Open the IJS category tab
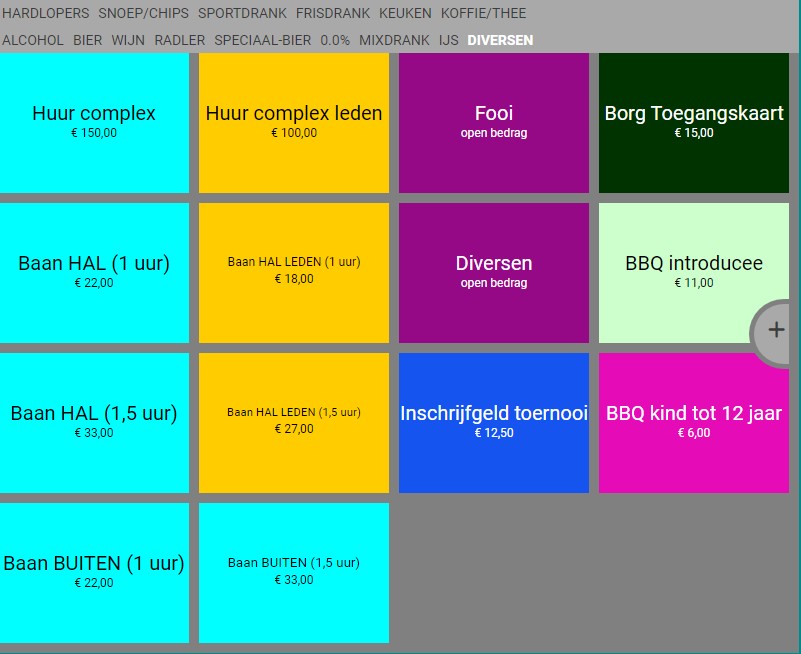The image size is (801, 654). [x=448, y=40]
